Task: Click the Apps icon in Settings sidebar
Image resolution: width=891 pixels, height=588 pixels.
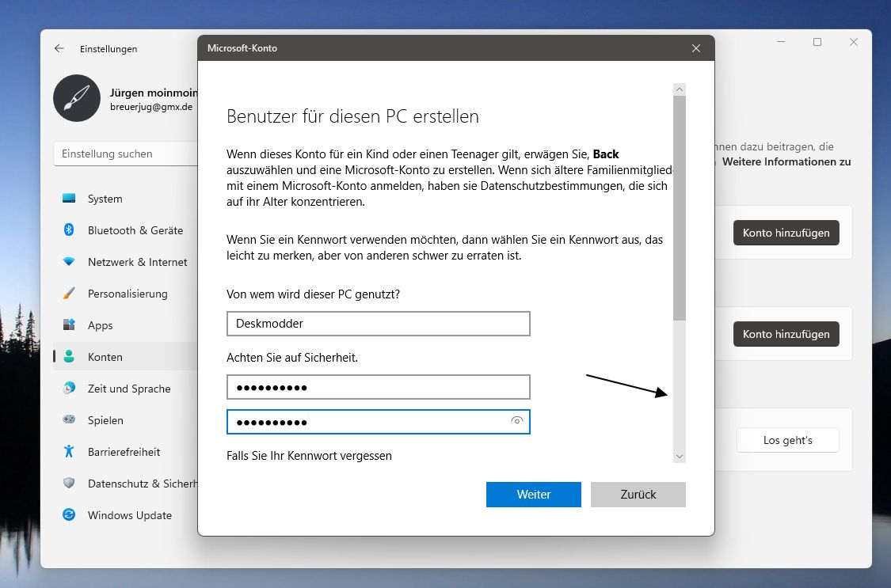Action: (69, 325)
